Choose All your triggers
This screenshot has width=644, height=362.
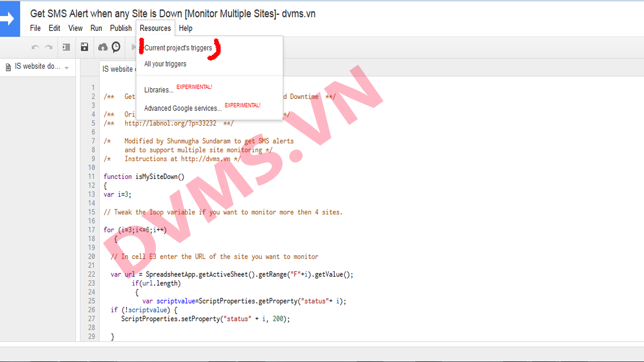pos(165,64)
